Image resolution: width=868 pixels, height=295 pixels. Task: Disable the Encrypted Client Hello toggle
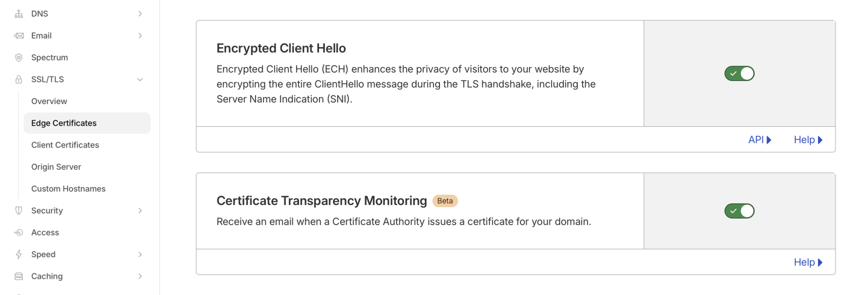click(739, 73)
